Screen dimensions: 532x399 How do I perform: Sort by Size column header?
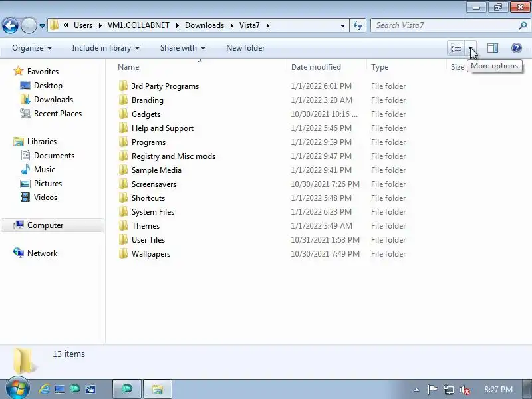click(x=457, y=67)
